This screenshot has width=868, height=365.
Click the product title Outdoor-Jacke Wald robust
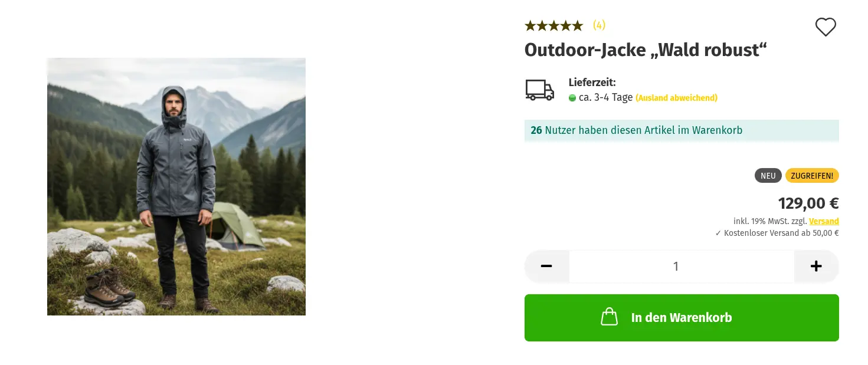coord(646,50)
